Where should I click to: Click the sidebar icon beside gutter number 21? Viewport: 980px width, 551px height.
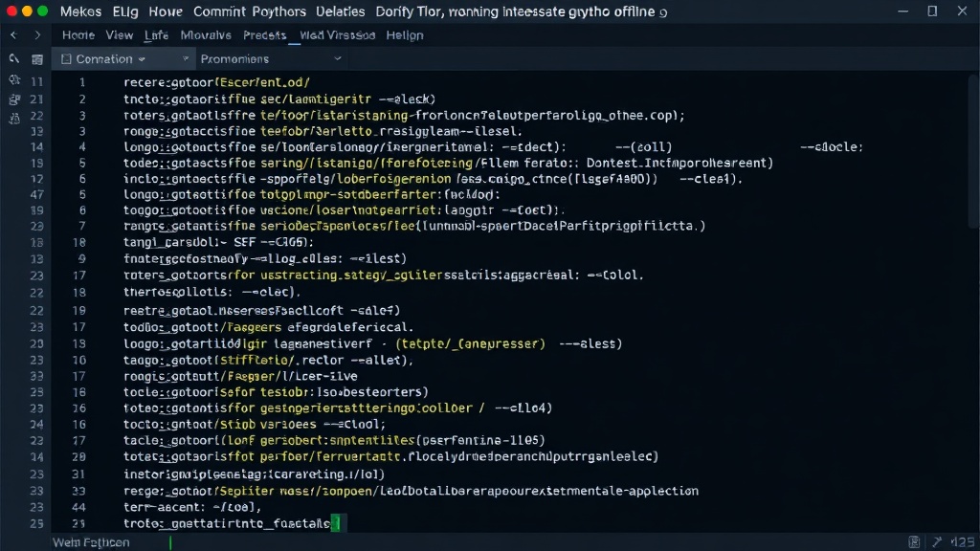(x=14, y=99)
